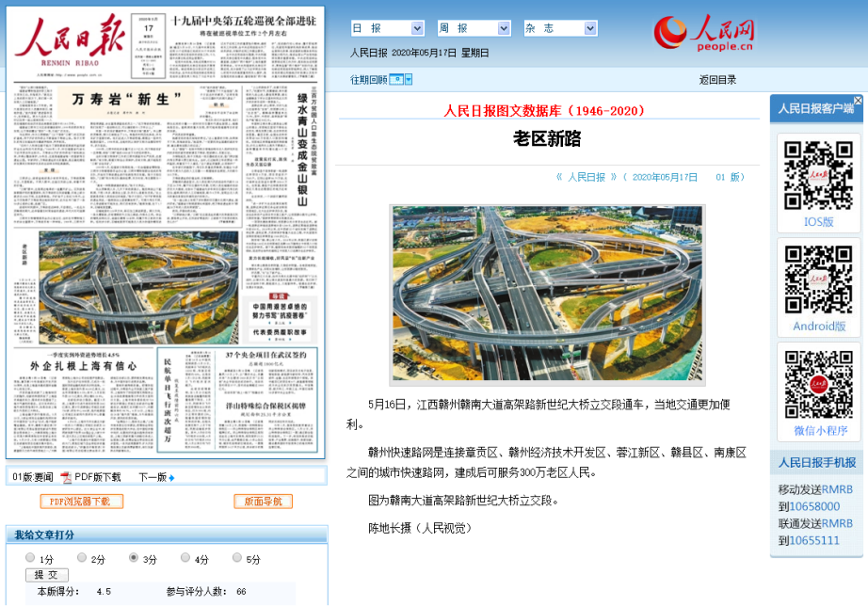Screen dimensions: 868x606
Task: Select the 5分 rating radio button
Action: [x=237, y=558]
